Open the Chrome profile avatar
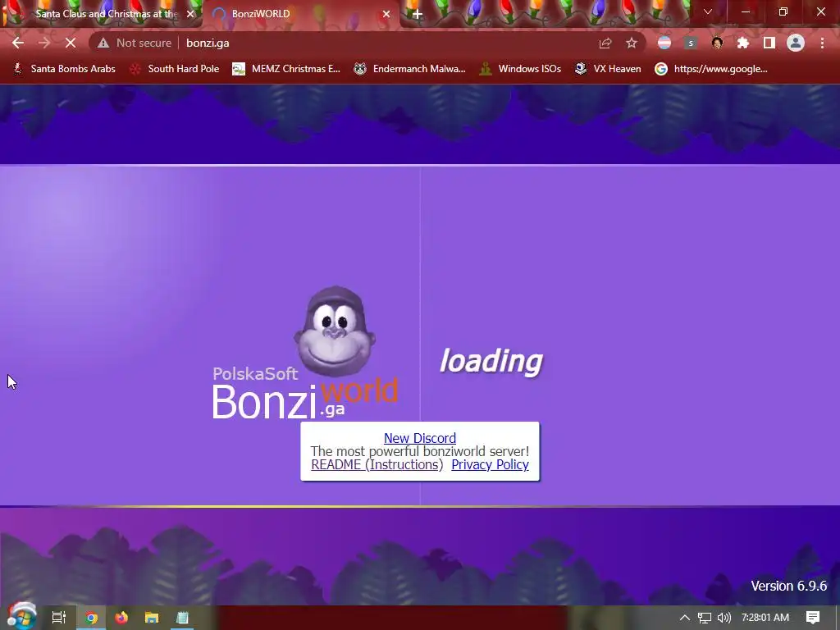The height and width of the screenshot is (630, 840). click(796, 43)
